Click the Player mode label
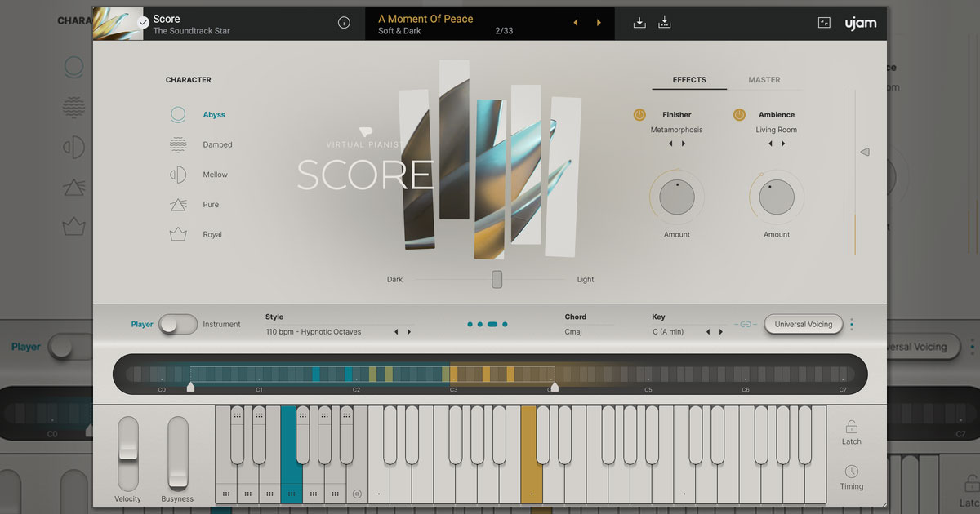Image resolution: width=980 pixels, height=514 pixels. tap(142, 325)
